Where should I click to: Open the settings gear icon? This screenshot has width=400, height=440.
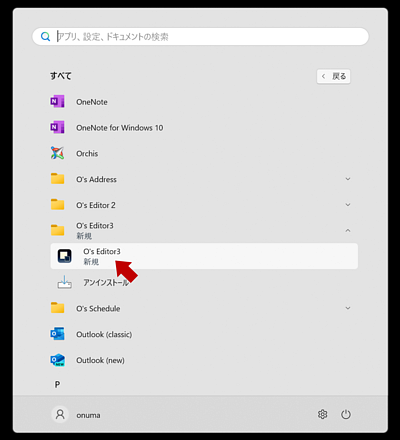click(x=322, y=414)
